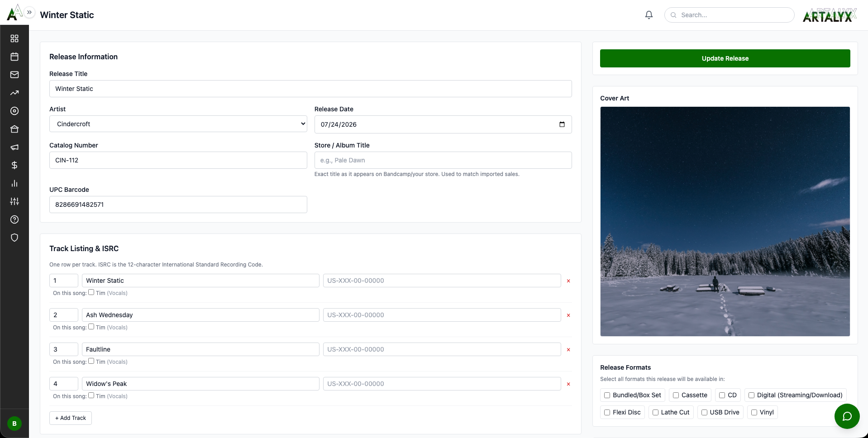The width and height of the screenshot is (868, 438).
Task: Enable the Flexi Disc format
Action: coord(607,412)
